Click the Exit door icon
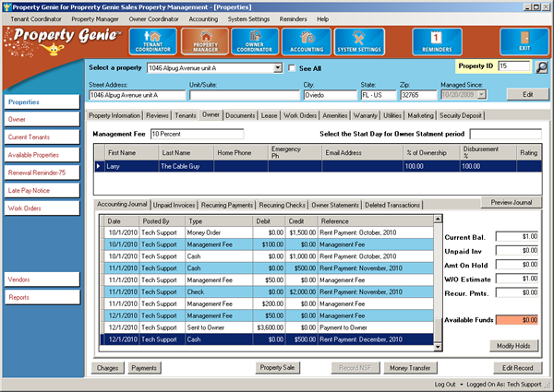Screen dimensions: 554x392 pos(524,42)
